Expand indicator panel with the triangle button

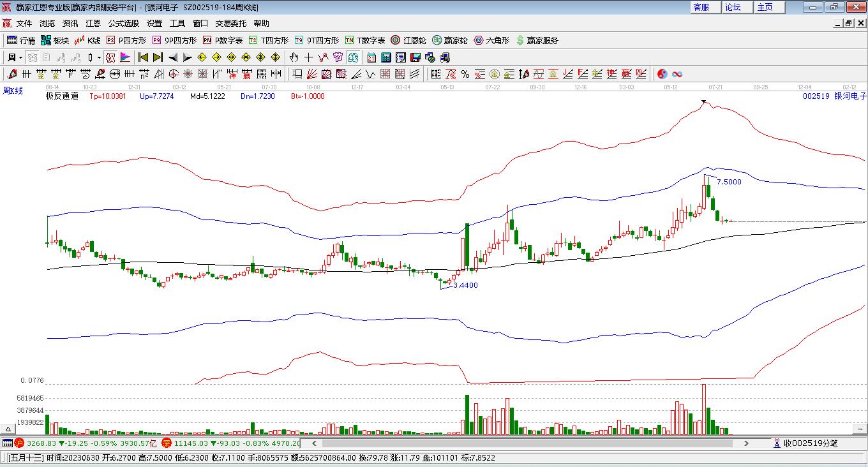(8, 429)
